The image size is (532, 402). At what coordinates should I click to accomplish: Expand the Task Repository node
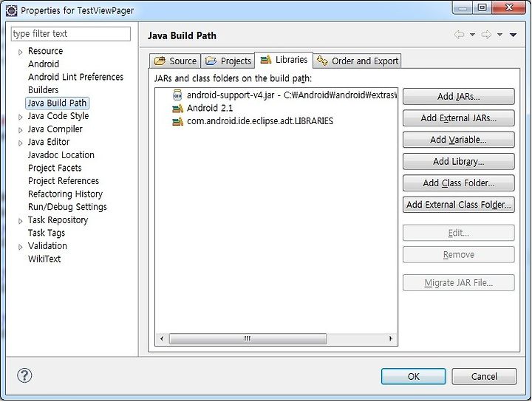click(x=21, y=221)
